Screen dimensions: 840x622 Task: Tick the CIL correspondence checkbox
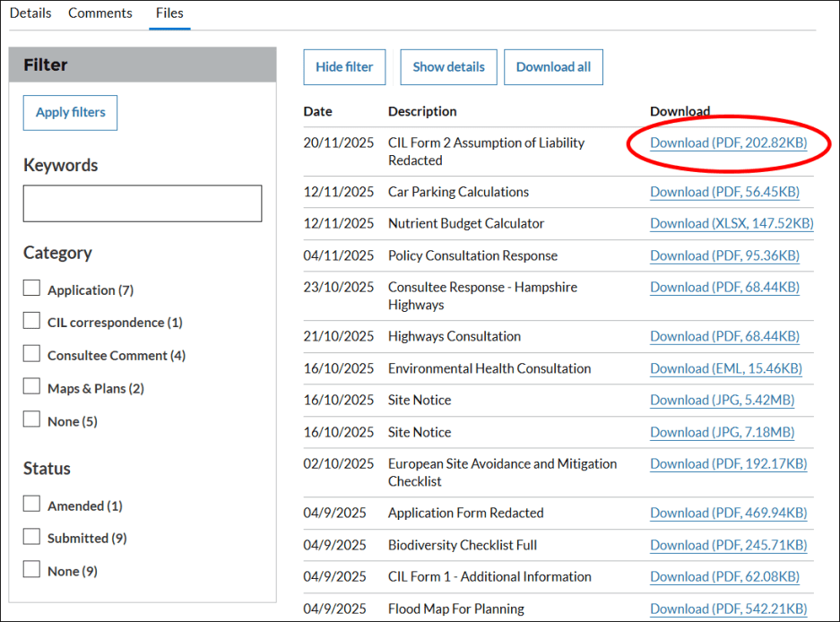pyautogui.click(x=32, y=321)
